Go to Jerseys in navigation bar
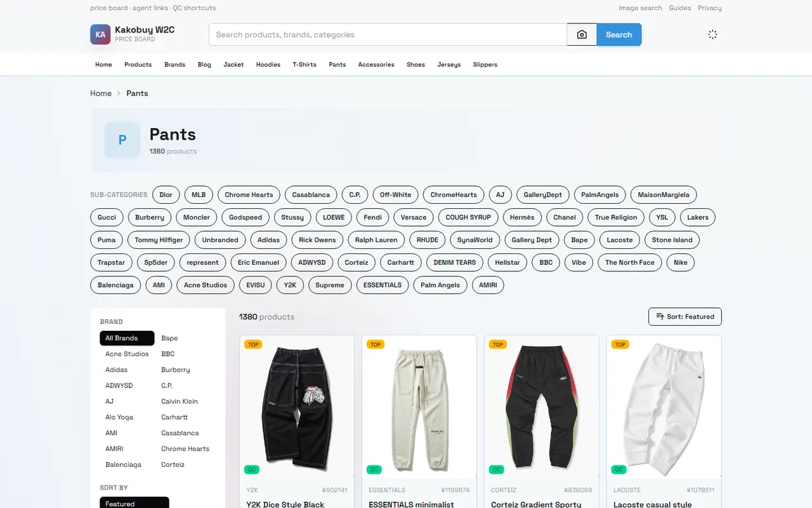This screenshot has width=812, height=508. [449, 64]
